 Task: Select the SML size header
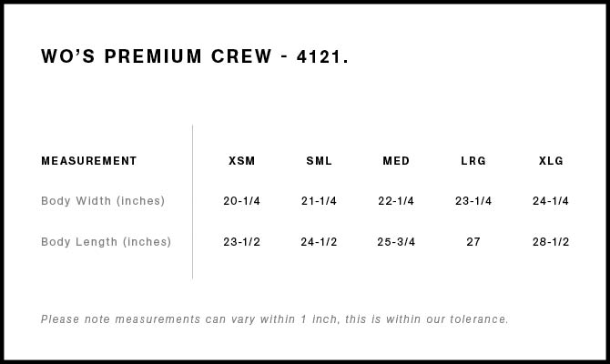click(x=319, y=161)
